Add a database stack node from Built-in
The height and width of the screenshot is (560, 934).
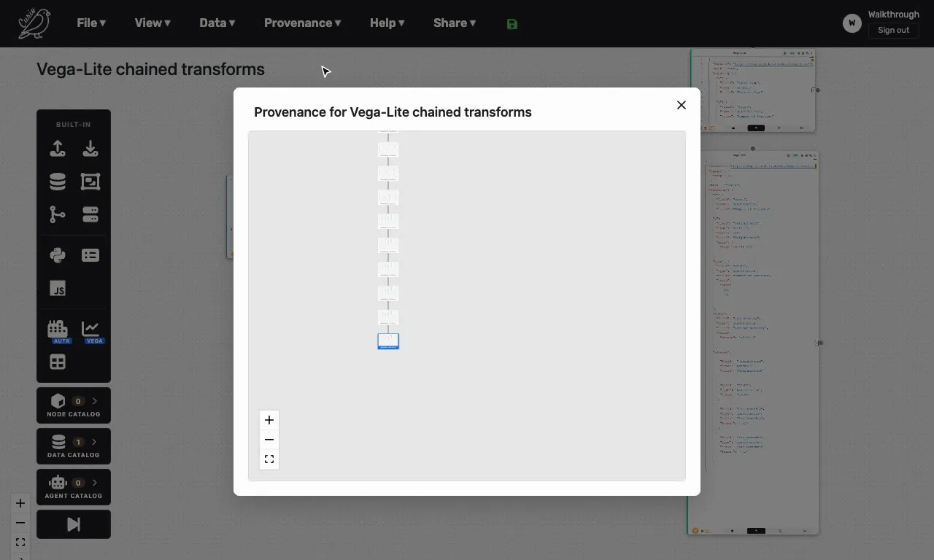[x=58, y=182]
